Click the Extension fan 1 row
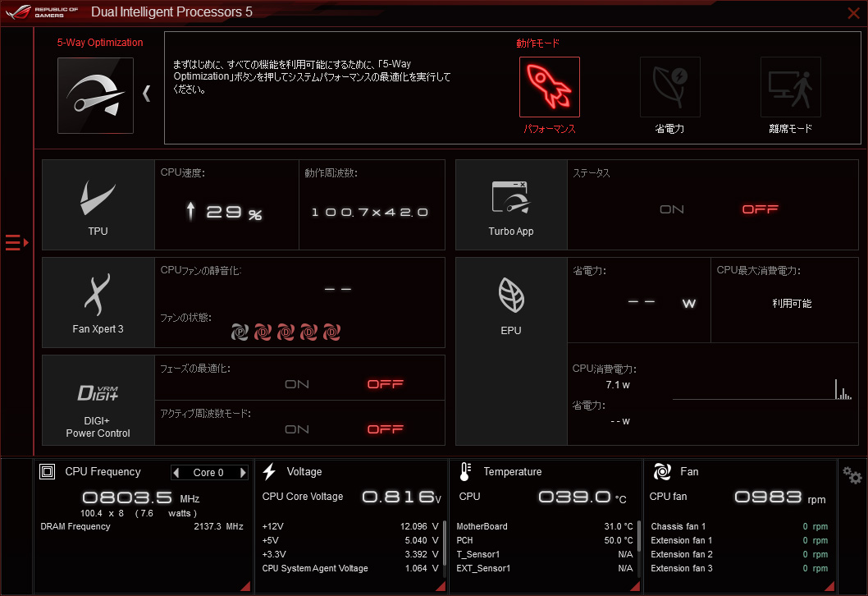 coord(739,541)
